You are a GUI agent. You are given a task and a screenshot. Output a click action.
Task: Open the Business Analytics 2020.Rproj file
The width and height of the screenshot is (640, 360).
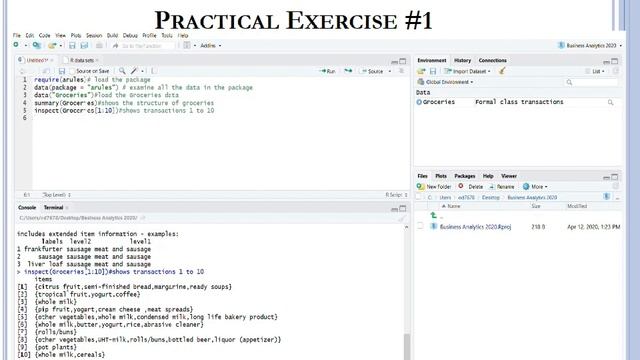pos(475,227)
